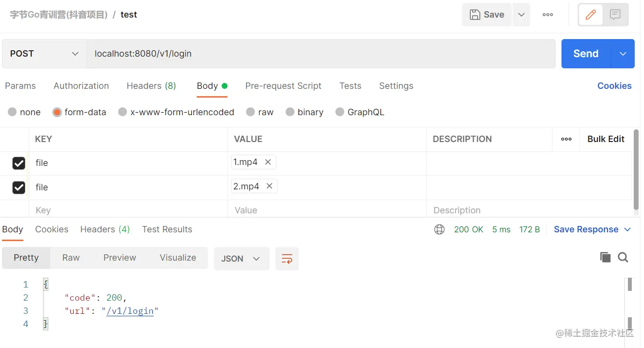Open the table column options three-dot icon
Viewport: 644px width, 348px height.
pos(566,139)
